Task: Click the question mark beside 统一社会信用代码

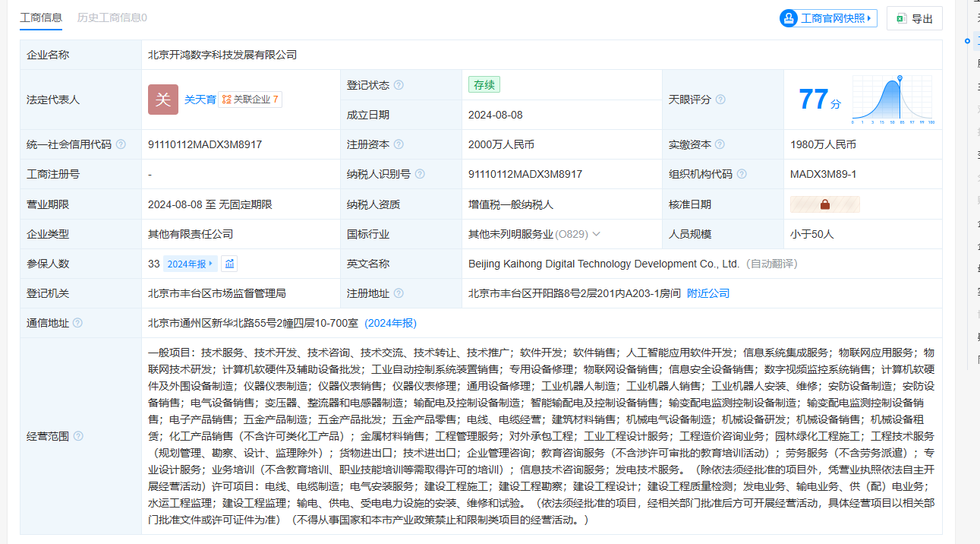Action: coord(121,144)
